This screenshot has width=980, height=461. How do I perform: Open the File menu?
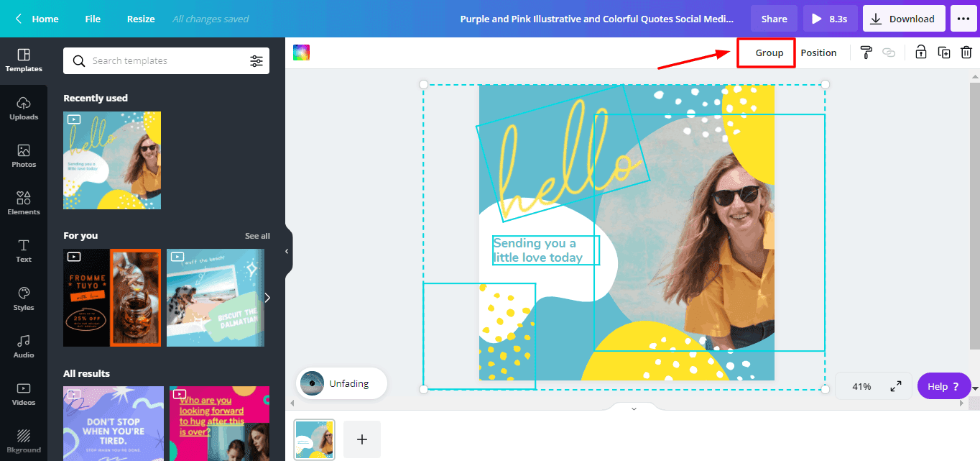pos(93,19)
